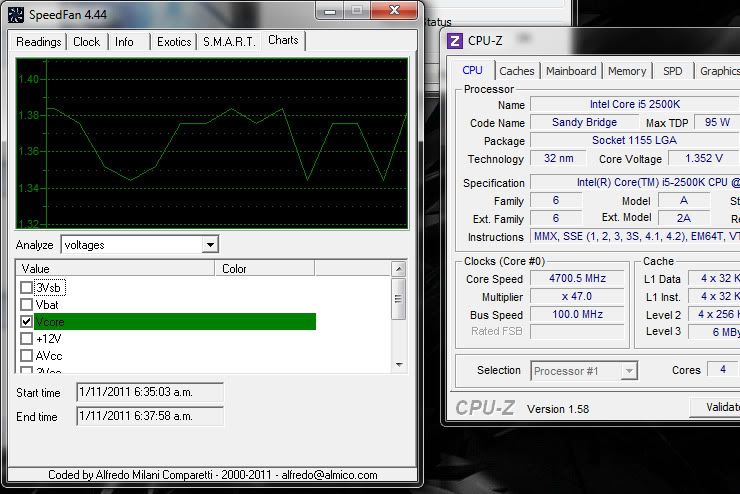Click the Vcore voltage chart area

coord(212,143)
